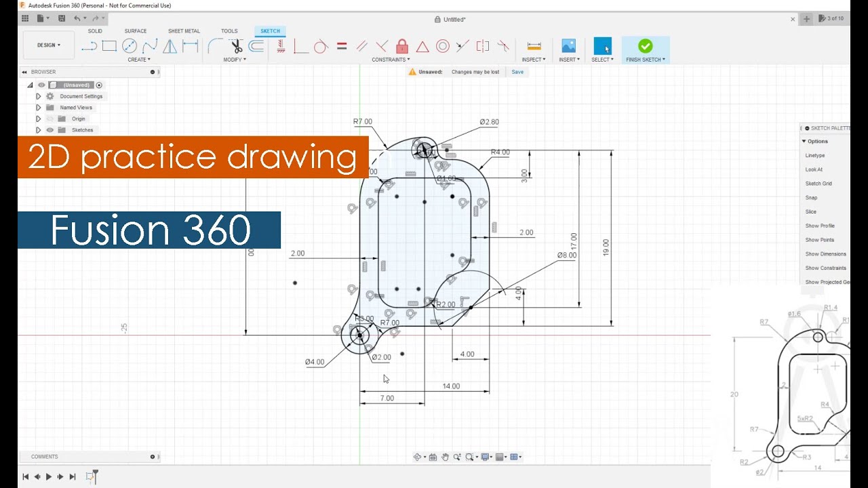
Task: Select the Spline sketch tool
Action: [150, 46]
